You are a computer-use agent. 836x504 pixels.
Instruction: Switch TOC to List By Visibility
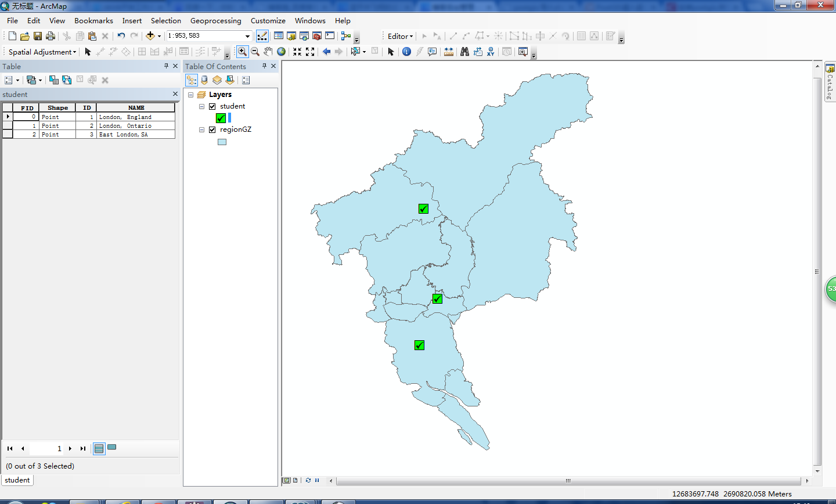pyautogui.click(x=217, y=80)
